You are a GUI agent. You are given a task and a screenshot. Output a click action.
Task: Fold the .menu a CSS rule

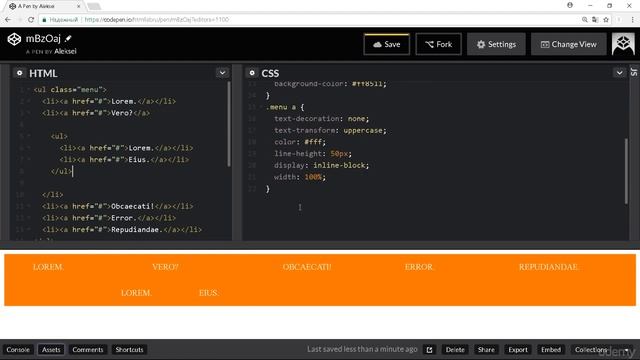point(261,107)
